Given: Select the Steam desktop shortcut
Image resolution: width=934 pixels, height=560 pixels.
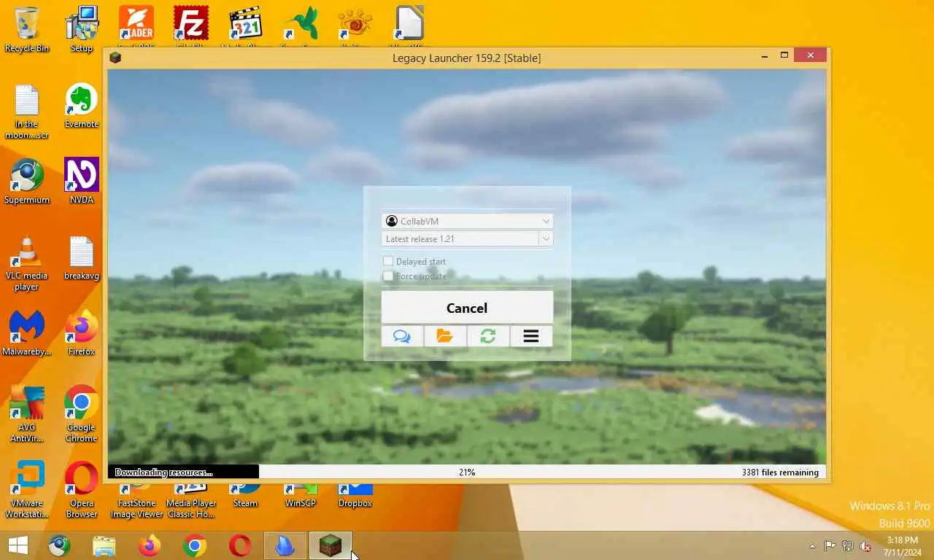Looking at the screenshot, I should click(245, 496).
